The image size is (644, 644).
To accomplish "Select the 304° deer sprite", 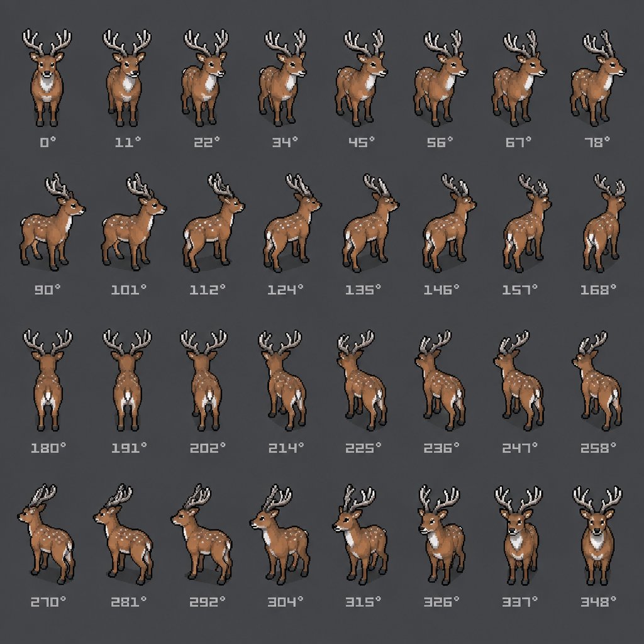I will click(x=280, y=535).
